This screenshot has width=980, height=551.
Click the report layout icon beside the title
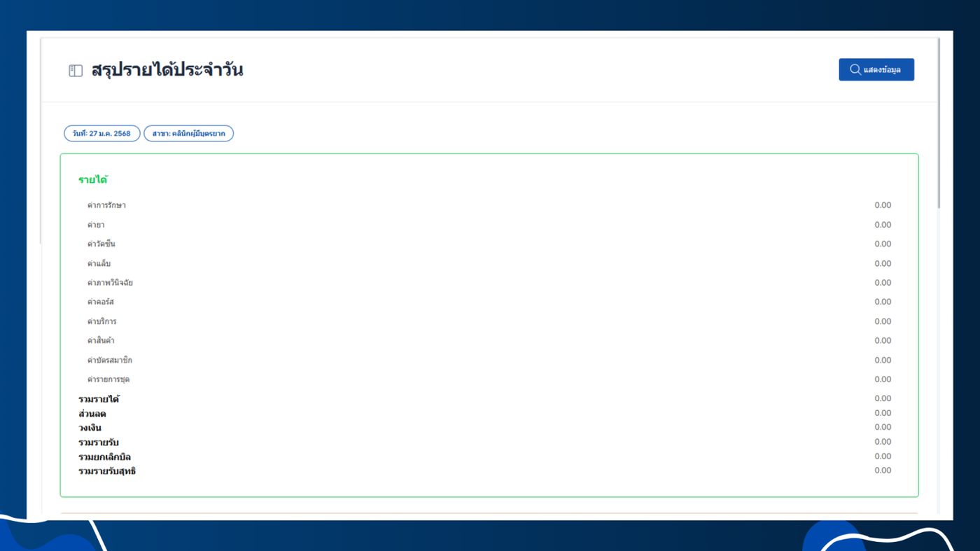tap(76, 71)
